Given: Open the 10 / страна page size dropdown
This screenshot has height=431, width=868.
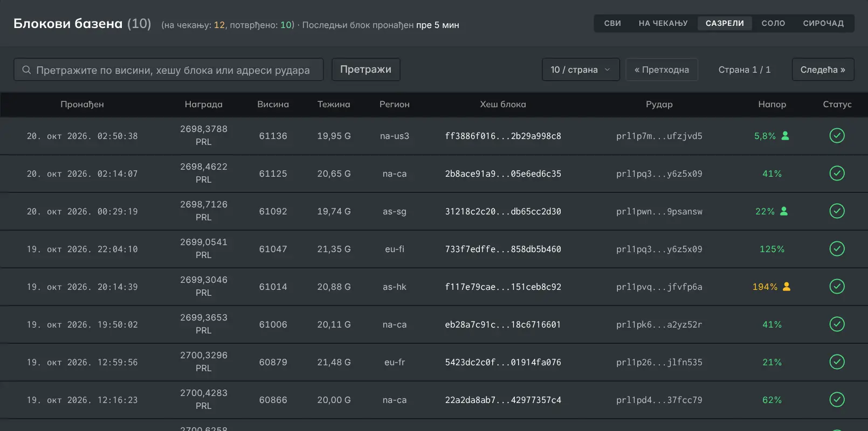Looking at the screenshot, I should (x=581, y=69).
